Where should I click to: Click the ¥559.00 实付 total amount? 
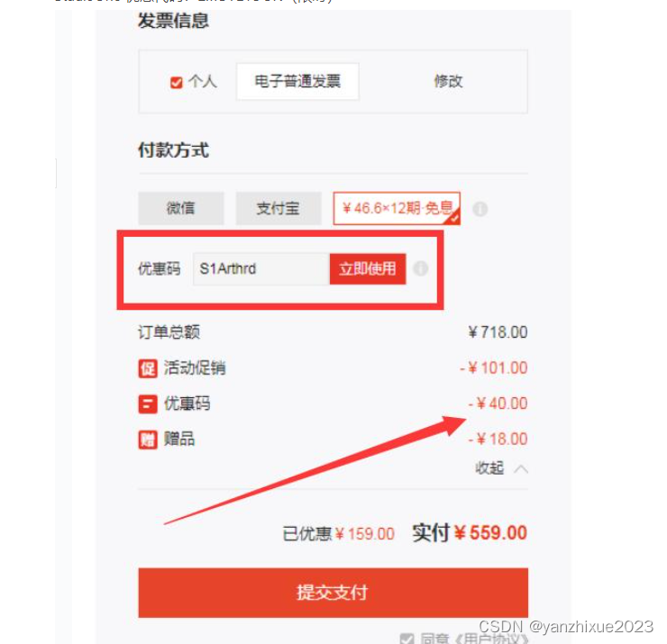pos(490,533)
